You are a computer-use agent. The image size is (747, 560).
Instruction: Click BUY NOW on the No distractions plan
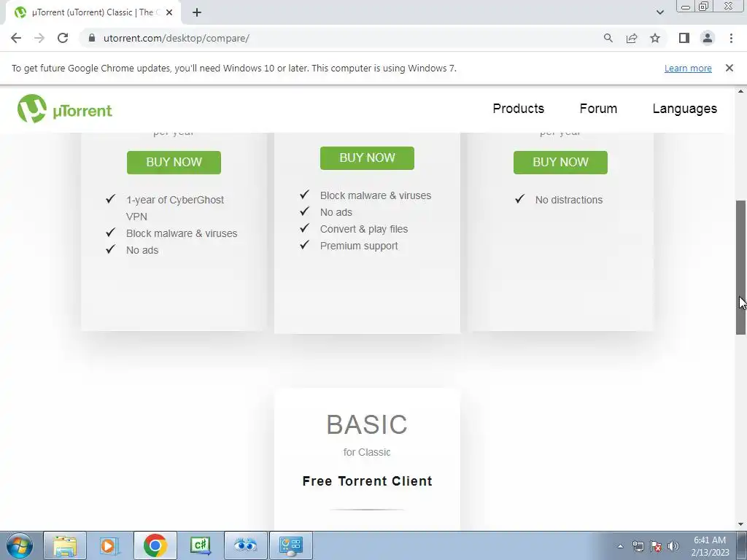pos(560,163)
